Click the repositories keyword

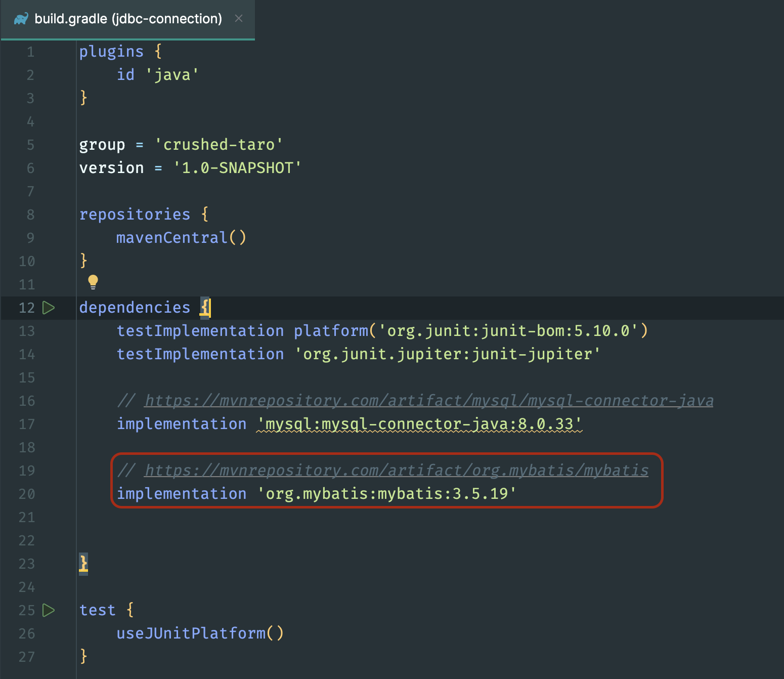tap(135, 215)
